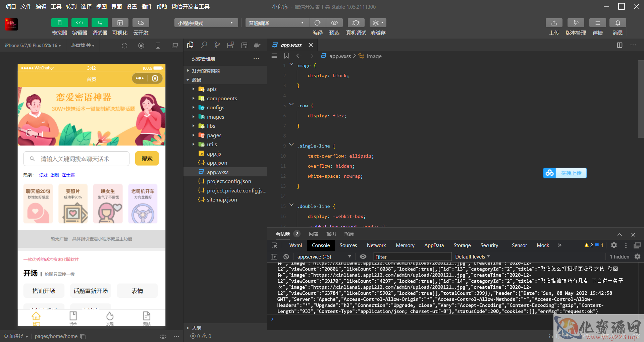The image size is (644, 342).
Task: Open project.config.json file
Action: tap(225, 181)
